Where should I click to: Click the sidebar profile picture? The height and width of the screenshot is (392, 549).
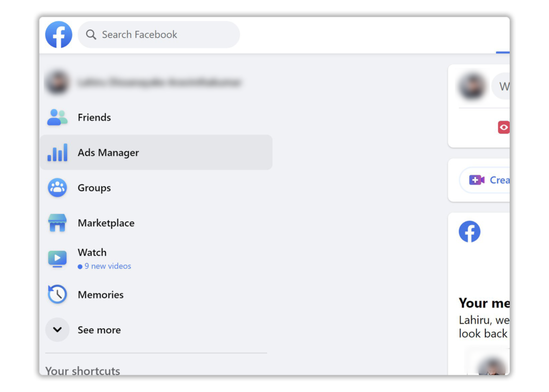click(57, 83)
